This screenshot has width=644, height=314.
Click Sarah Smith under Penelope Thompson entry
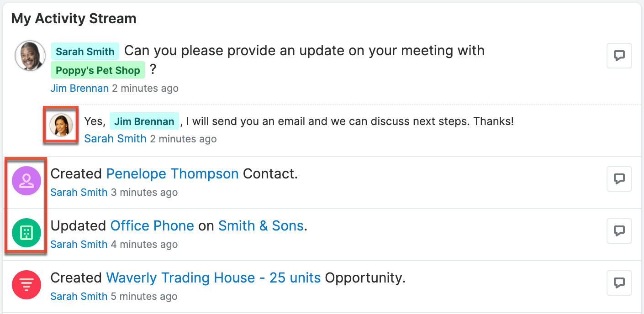point(79,193)
